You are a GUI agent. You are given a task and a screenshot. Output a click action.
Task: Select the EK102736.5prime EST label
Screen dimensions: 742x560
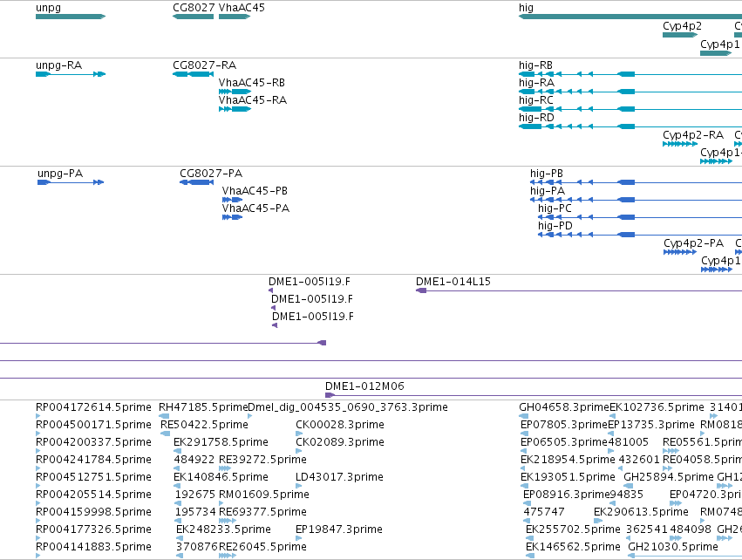tap(657, 407)
